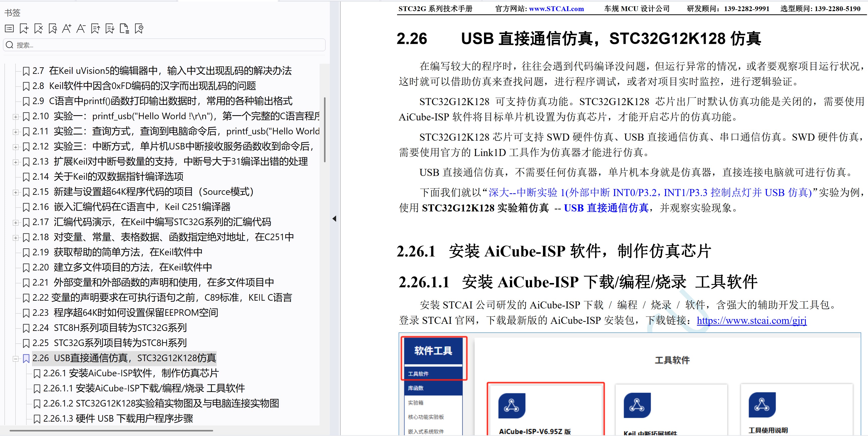The image size is (868, 436).
Task: Click the find bookmark magnifier icon
Action: pos(53,29)
